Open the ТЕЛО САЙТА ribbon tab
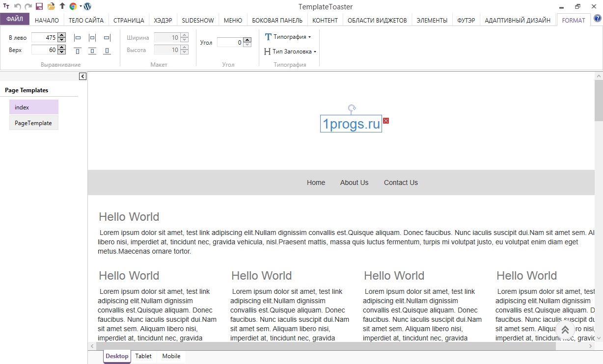 tap(86, 20)
